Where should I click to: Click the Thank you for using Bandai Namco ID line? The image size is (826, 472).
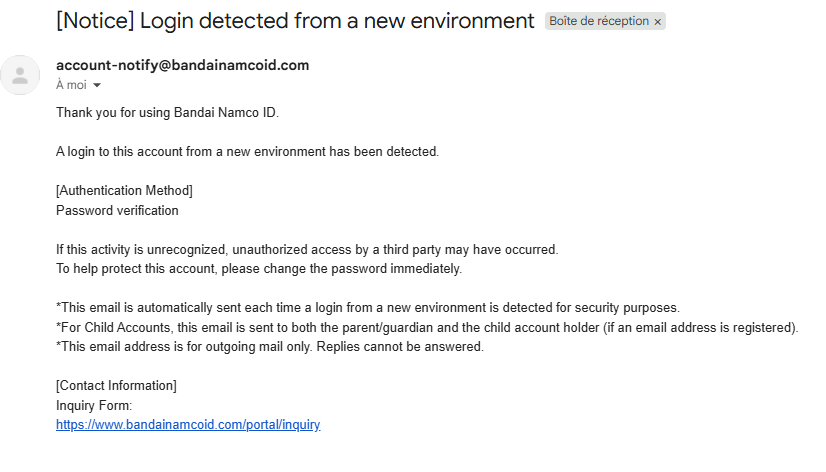tap(168, 113)
